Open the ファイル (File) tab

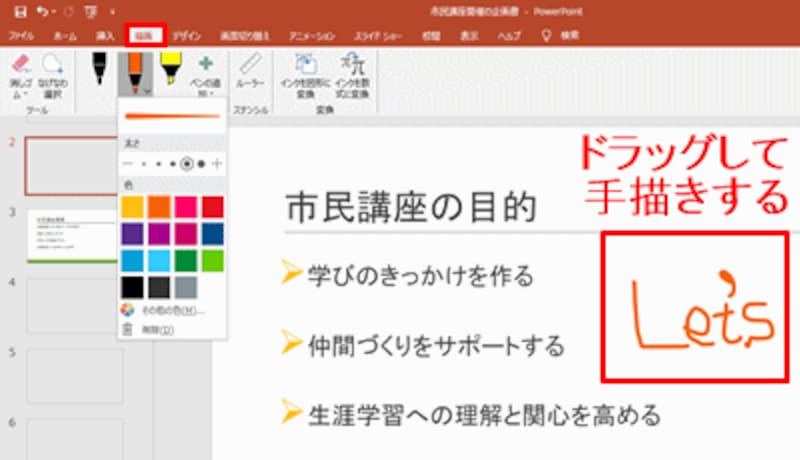21,36
